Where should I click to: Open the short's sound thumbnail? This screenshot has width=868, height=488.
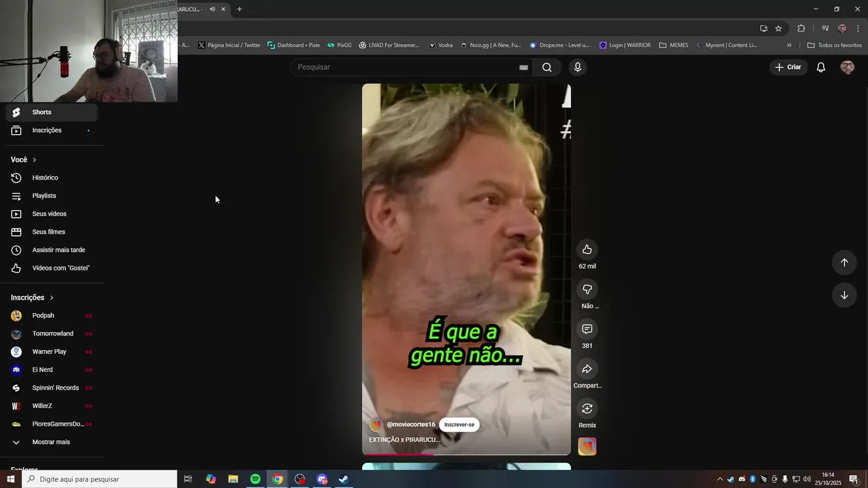587,447
